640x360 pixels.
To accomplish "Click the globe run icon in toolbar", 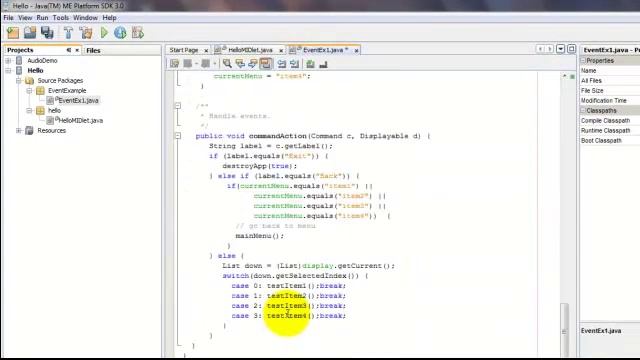I will 120,33.
